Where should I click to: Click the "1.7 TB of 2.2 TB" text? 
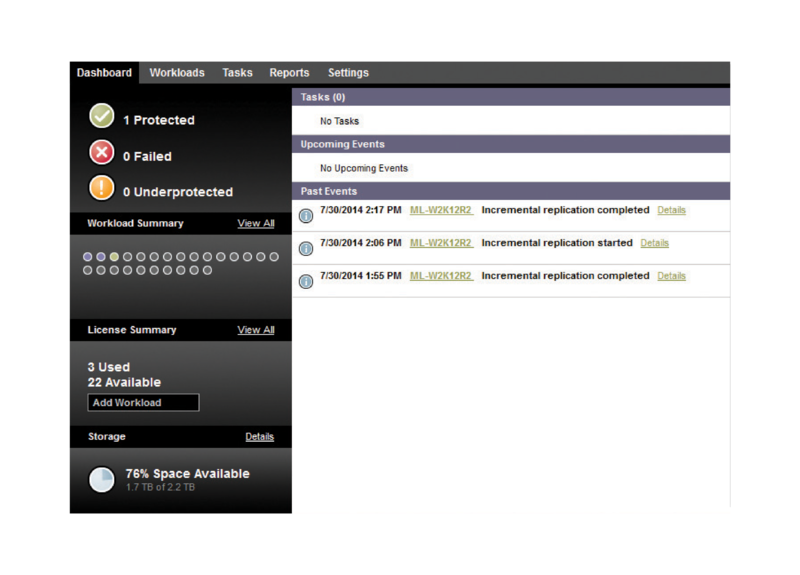pyautogui.click(x=160, y=487)
